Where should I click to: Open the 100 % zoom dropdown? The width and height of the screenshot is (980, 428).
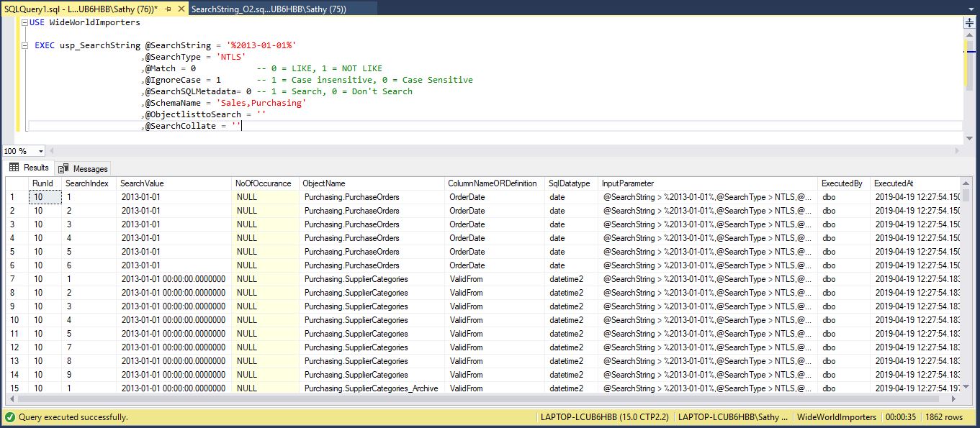pos(40,151)
